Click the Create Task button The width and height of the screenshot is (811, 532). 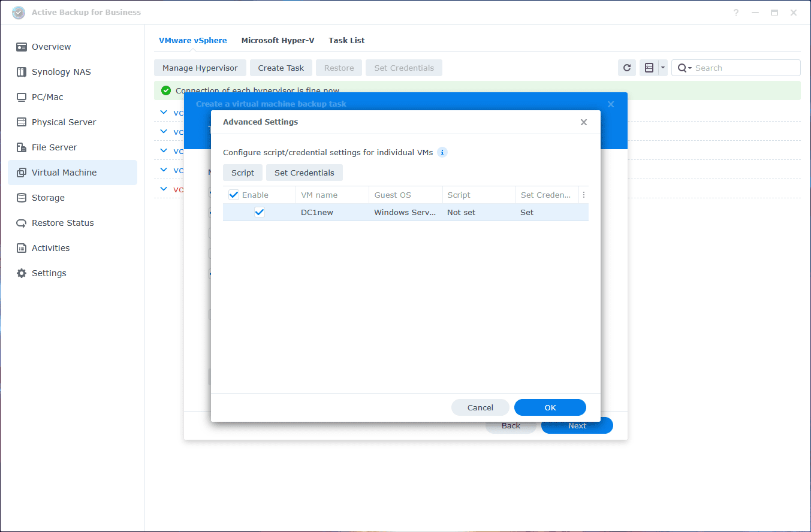coord(281,68)
